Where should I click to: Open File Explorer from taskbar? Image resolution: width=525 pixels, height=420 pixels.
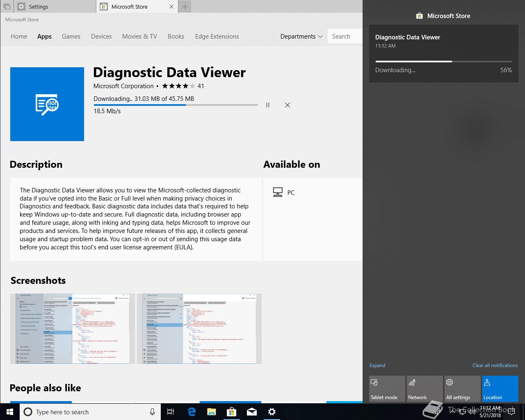point(211,412)
